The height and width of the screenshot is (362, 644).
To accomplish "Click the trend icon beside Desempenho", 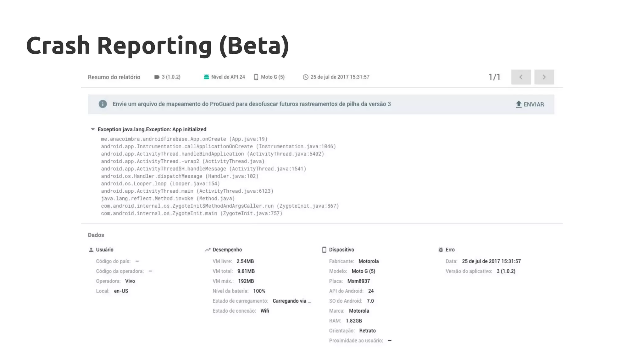I will click(x=208, y=250).
